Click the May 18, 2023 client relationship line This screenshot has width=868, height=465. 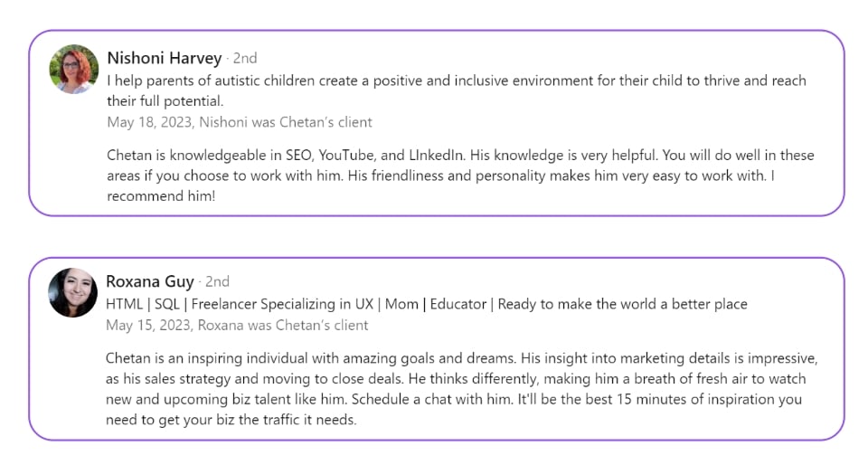tap(239, 122)
